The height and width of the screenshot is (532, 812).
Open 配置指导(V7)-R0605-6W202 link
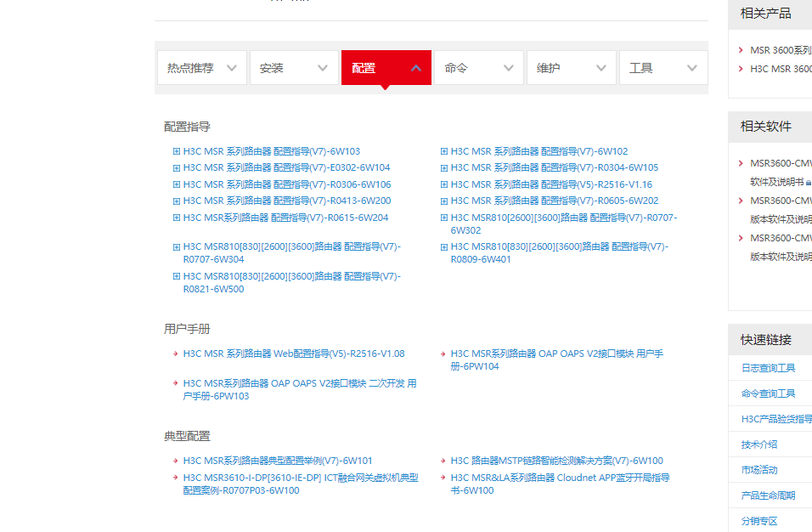click(555, 201)
